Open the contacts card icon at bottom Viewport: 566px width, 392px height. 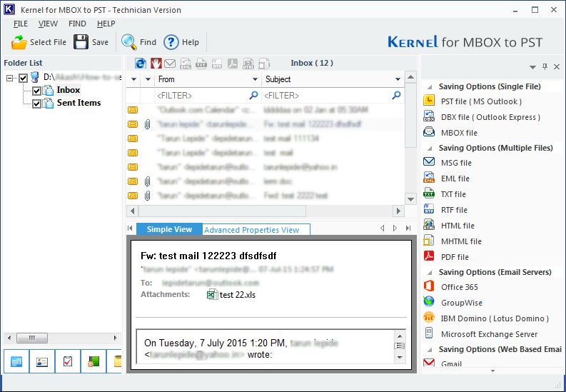pos(42,361)
